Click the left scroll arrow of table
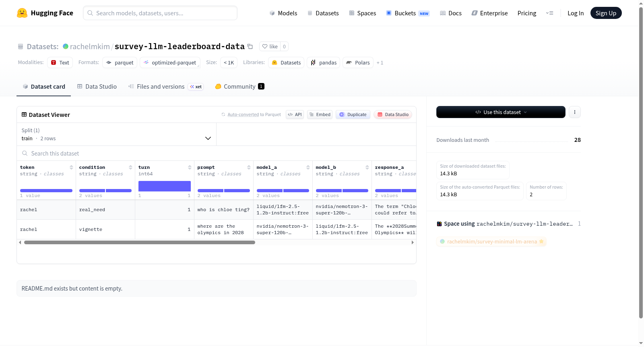 click(x=20, y=242)
